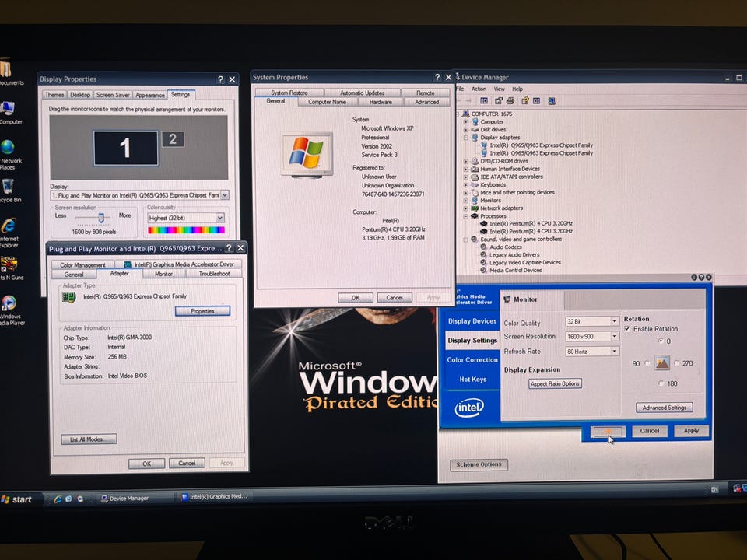Switch to Screen Saver tab in Display Properties
Screen dimensions: 747x560
[x=112, y=95]
